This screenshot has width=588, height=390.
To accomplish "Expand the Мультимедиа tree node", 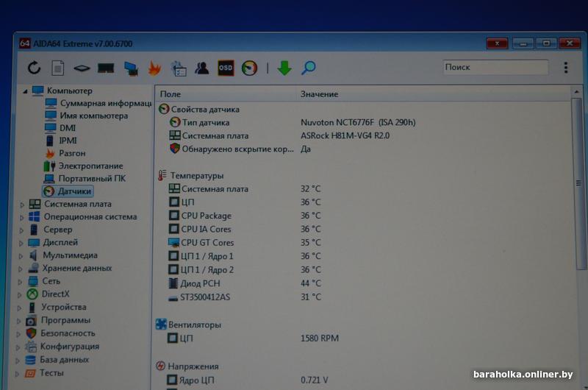I will point(21,256).
